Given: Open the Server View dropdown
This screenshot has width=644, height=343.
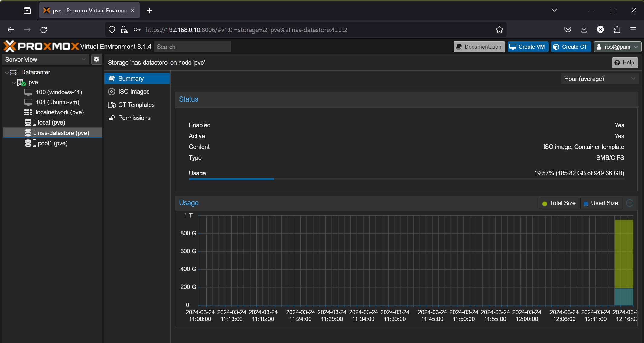Looking at the screenshot, I should (x=46, y=60).
